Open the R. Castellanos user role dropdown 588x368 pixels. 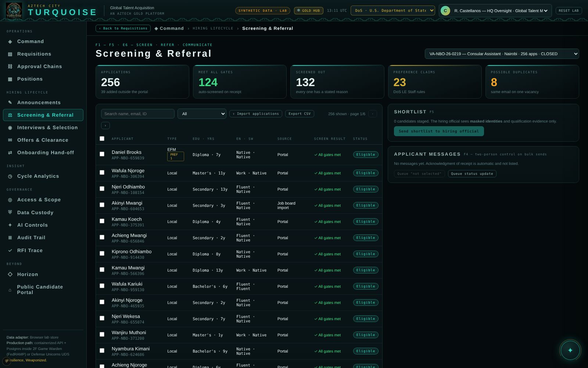(x=495, y=11)
